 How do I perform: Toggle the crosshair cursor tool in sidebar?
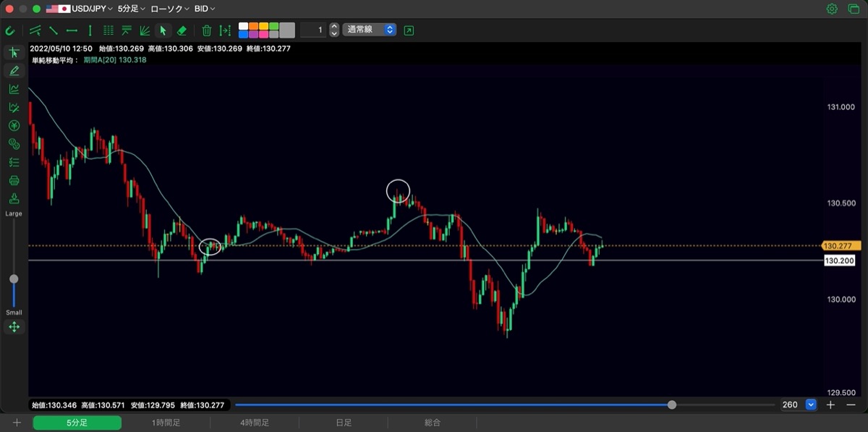coord(14,52)
